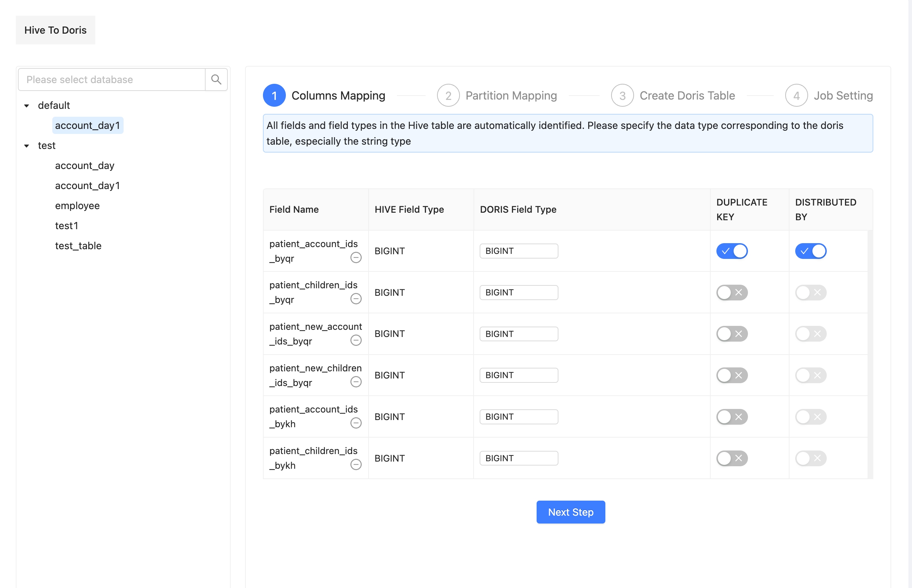The height and width of the screenshot is (588, 912).
Task: Remove patient_account_ids_bykh using its minus icon
Action: point(356,423)
